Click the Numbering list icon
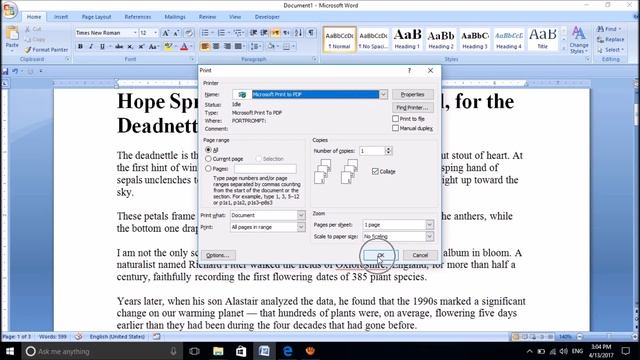Screen dimensions: 640x360 coord(221,33)
